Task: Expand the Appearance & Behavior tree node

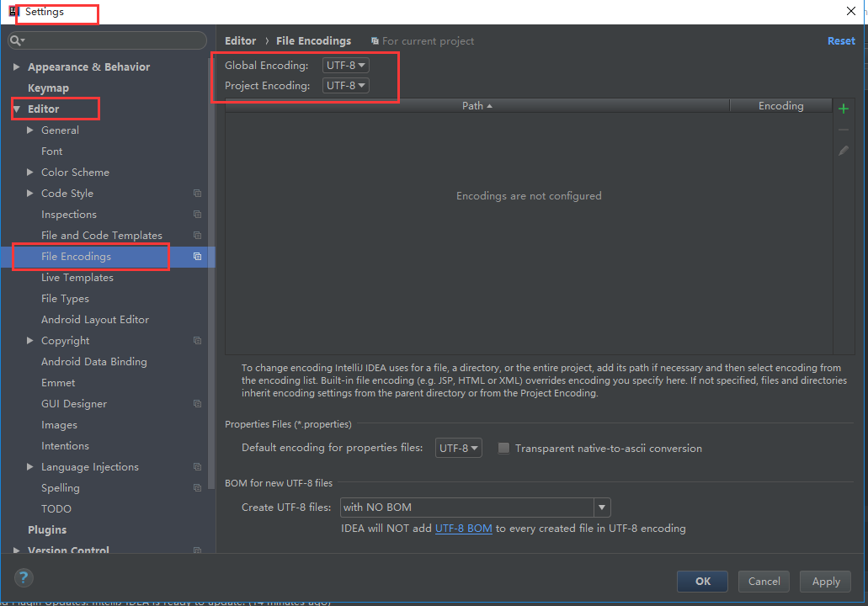Action: click(16, 66)
